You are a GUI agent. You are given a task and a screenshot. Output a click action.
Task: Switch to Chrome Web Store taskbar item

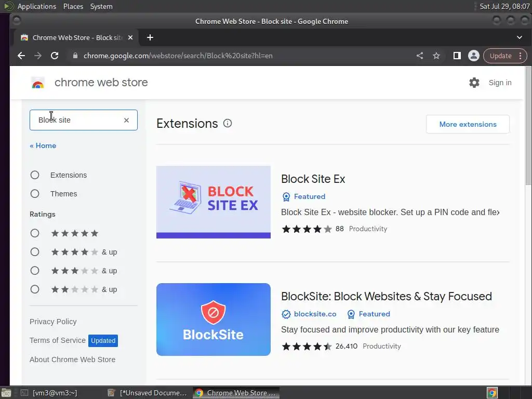pos(236,393)
